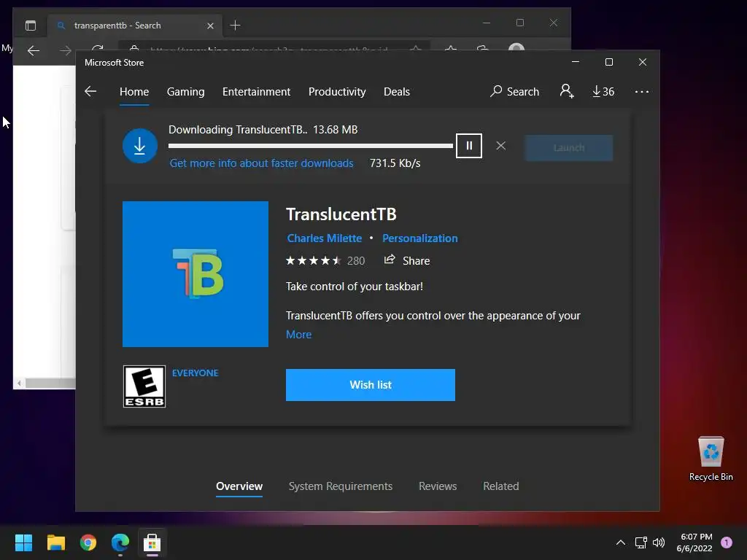Open the notification badge

[x=727, y=542]
